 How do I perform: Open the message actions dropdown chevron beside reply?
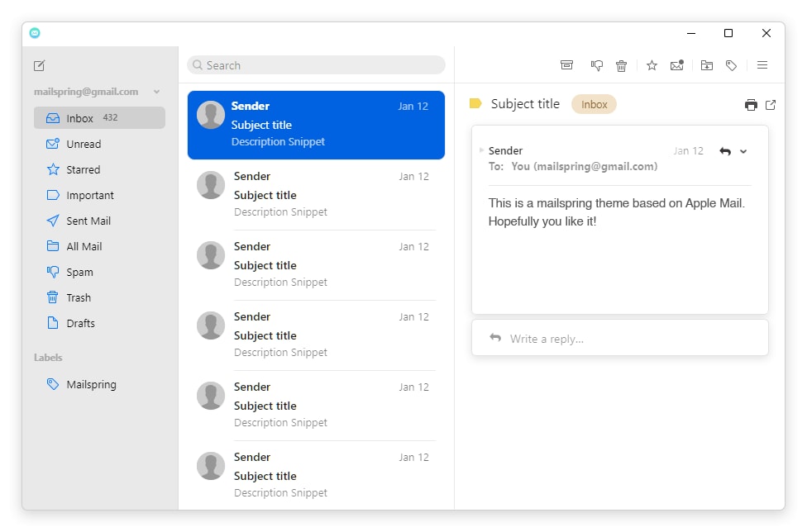coord(743,151)
